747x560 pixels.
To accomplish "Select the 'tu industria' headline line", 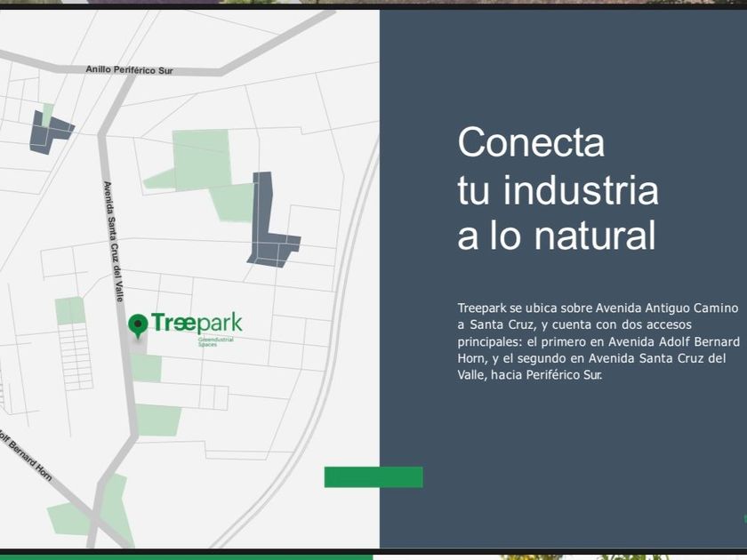I will pos(558,190).
